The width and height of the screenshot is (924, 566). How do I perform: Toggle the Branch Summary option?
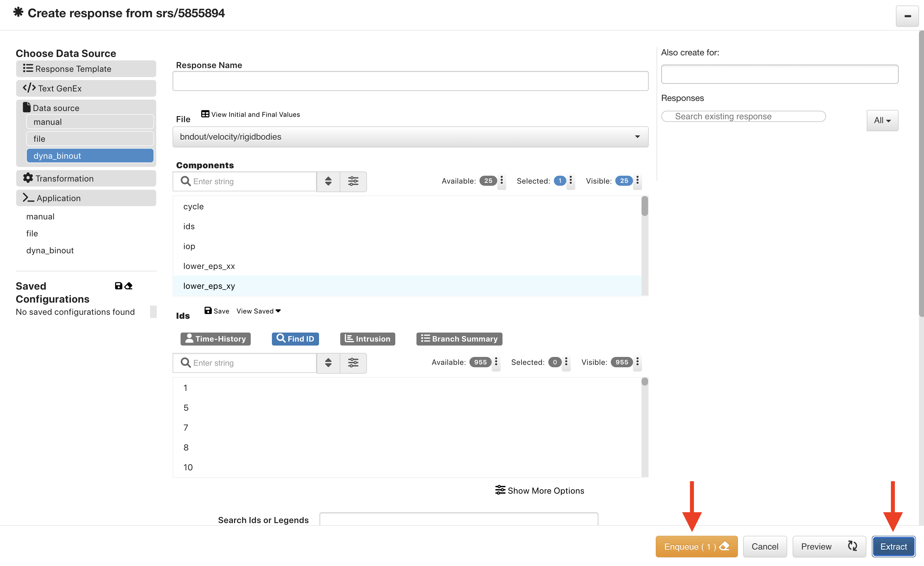click(x=459, y=339)
